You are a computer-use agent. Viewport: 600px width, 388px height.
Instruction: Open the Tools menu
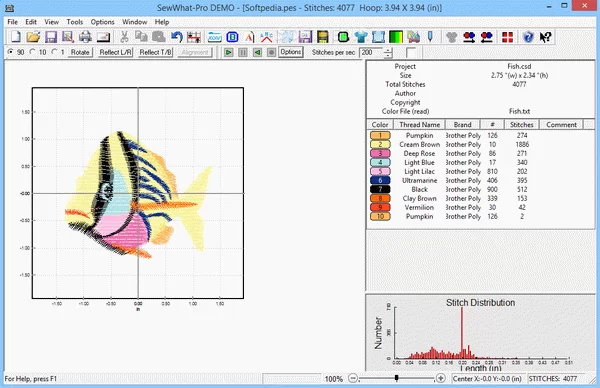click(x=75, y=22)
